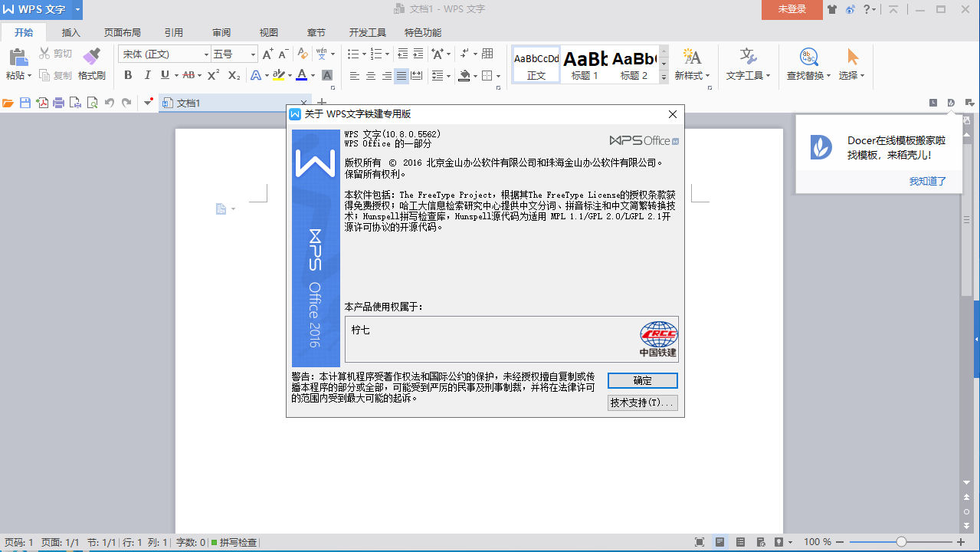Apply the 标题 1 style
This screenshot has width=980, height=552.
click(585, 65)
